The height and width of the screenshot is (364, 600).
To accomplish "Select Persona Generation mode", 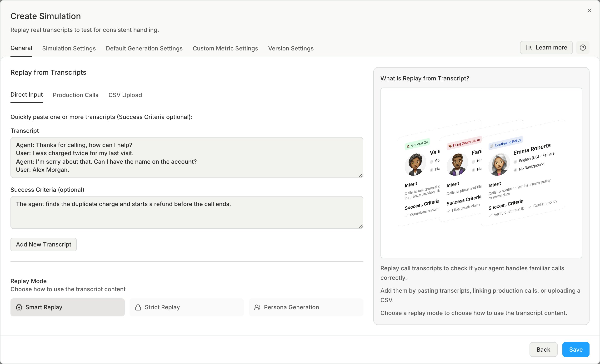I will coord(306,307).
